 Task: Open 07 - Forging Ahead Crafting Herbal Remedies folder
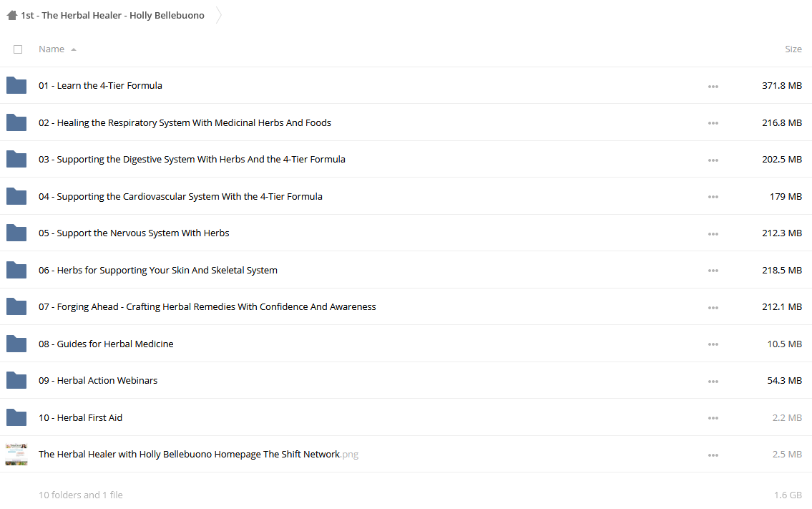pyautogui.click(x=207, y=307)
